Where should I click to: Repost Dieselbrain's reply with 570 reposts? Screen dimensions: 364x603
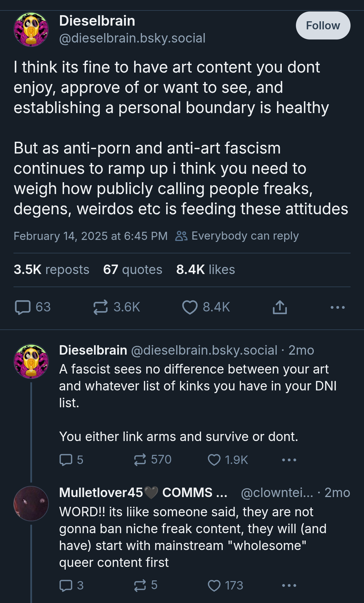click(153, 460)
